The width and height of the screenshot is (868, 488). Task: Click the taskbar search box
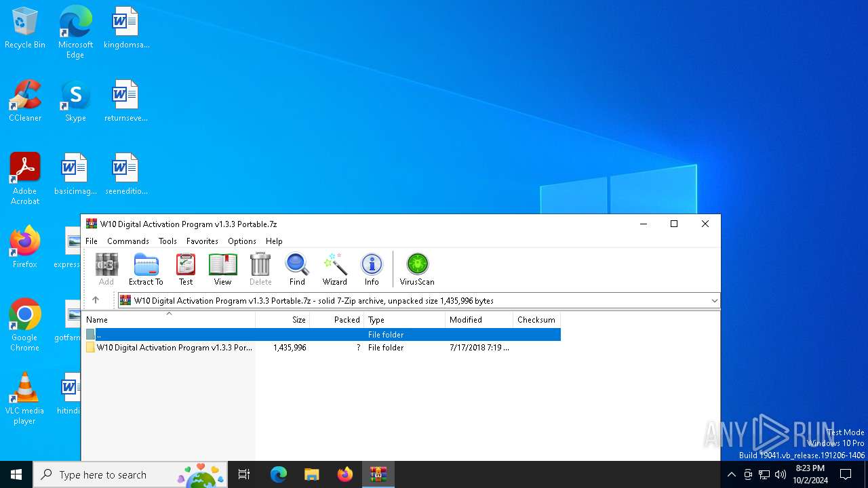point(131,474)
